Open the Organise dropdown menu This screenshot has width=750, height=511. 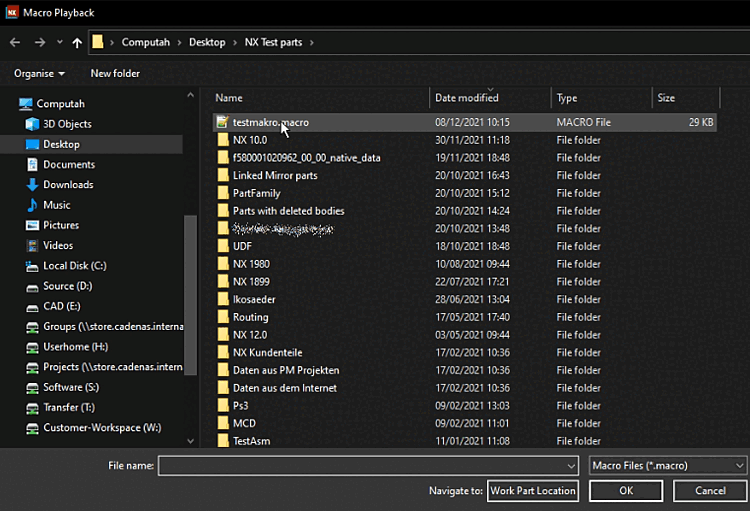click(x=39, y=73)
